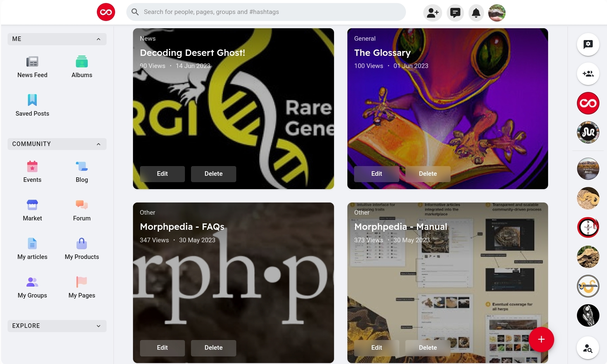Image resolution: width=607 pixels, height=364 pixels.
Task: Open the landscape photo contact avatar
Action: click(588, 169)
